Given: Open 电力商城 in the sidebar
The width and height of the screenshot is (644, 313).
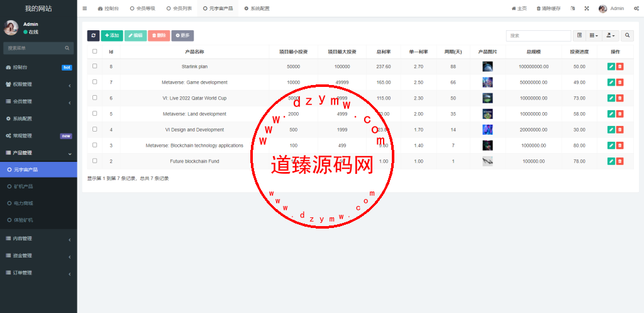Looking at the screenshot, I should click(x=38, y=203).
